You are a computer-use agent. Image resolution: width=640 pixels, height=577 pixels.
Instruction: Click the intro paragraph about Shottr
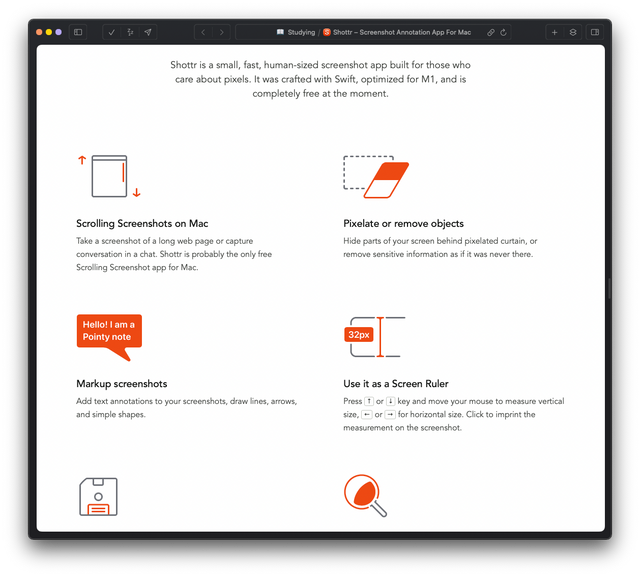point(320,79)
